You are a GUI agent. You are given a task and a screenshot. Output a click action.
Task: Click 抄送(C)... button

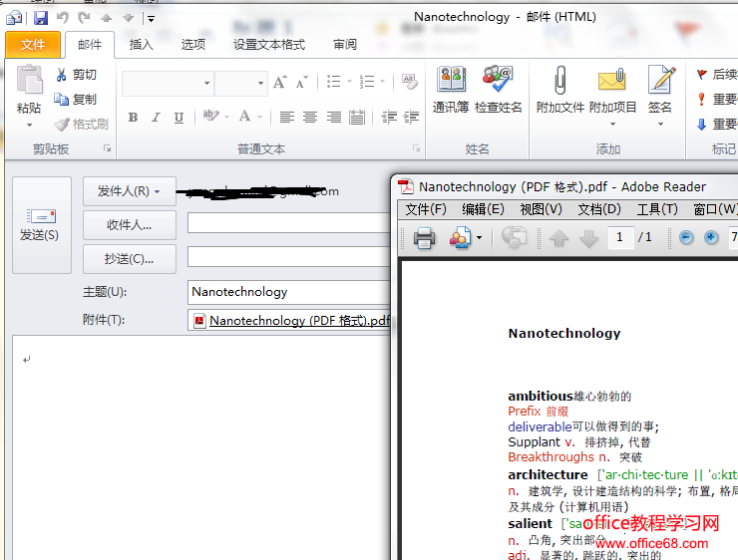(130, 259)
